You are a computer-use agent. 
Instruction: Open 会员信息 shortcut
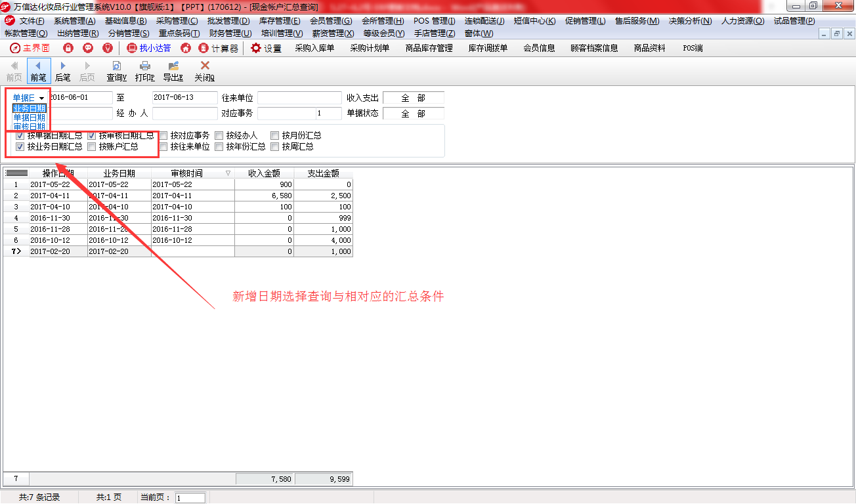coord(539,48)
